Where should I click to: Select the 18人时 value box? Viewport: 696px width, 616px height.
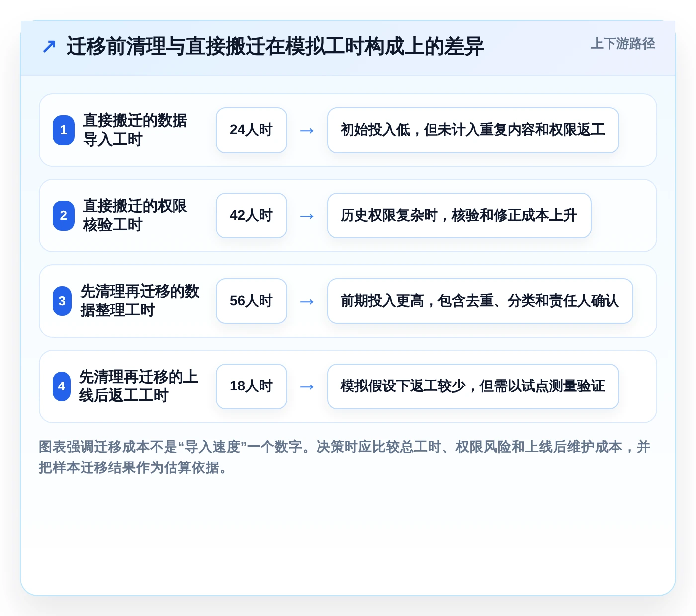click(x=252, y=386)
